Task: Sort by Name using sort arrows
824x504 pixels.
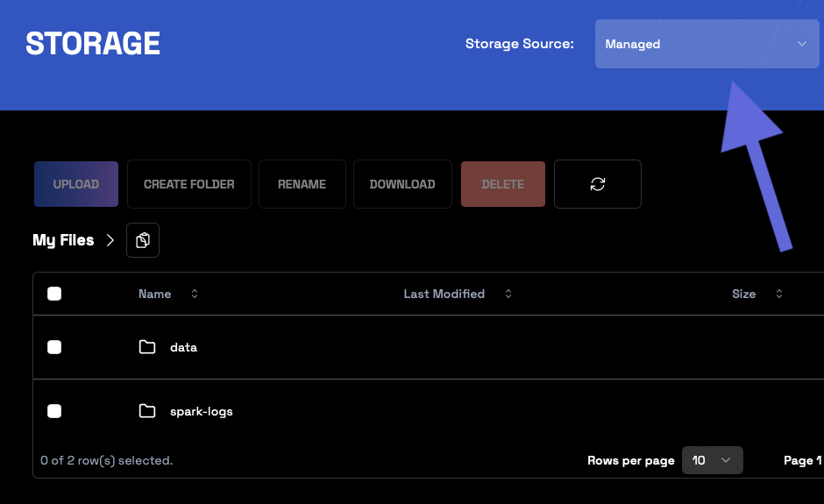Action: [195, 294]
